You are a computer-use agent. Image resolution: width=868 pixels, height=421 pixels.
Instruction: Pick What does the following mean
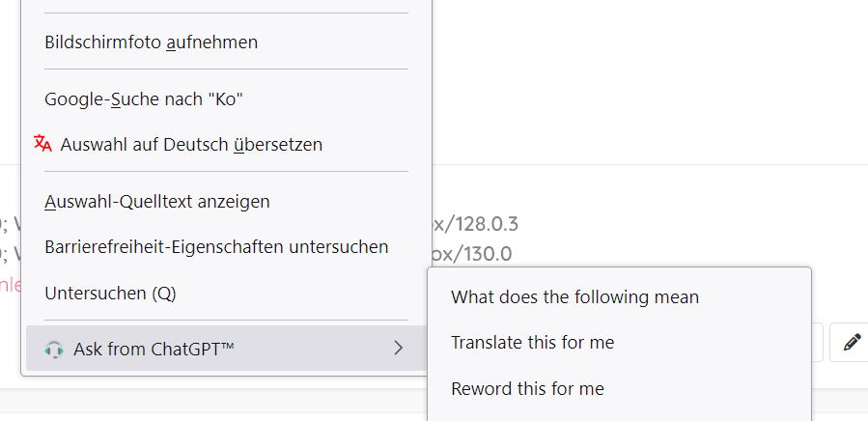tap(574, 297)
